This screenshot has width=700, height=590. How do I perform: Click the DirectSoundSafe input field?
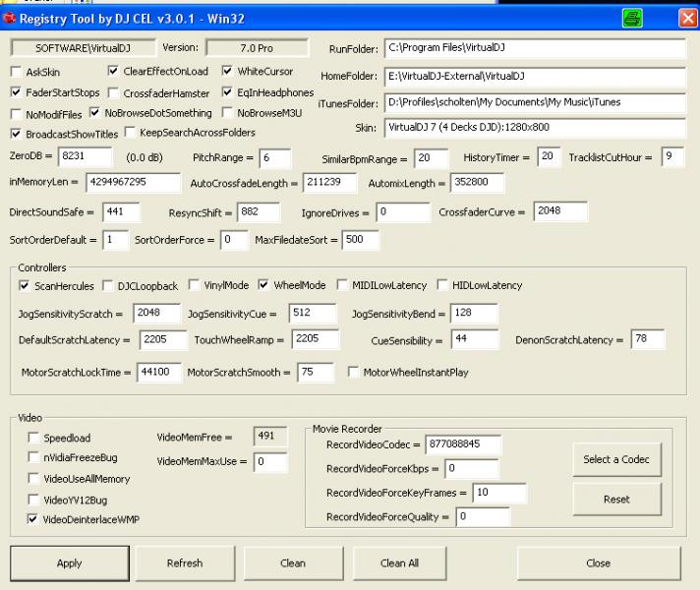point(122,211)
